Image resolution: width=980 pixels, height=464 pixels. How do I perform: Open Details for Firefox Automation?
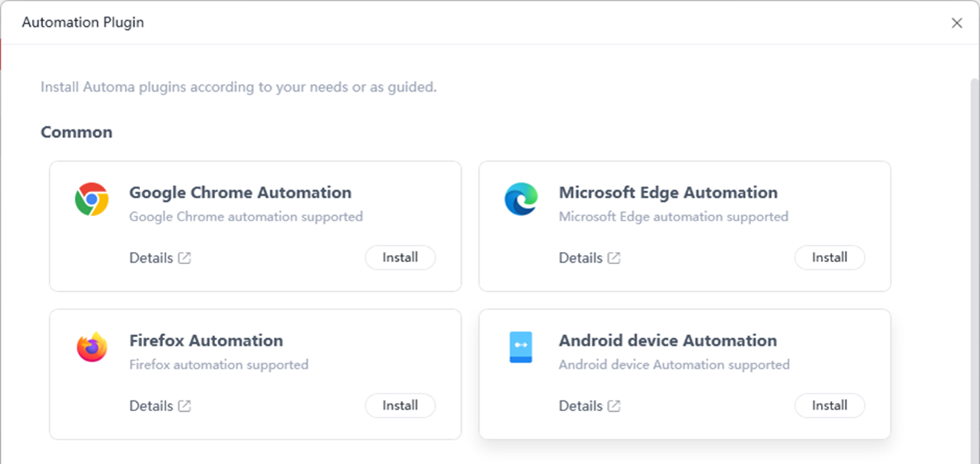coord(149,406)
